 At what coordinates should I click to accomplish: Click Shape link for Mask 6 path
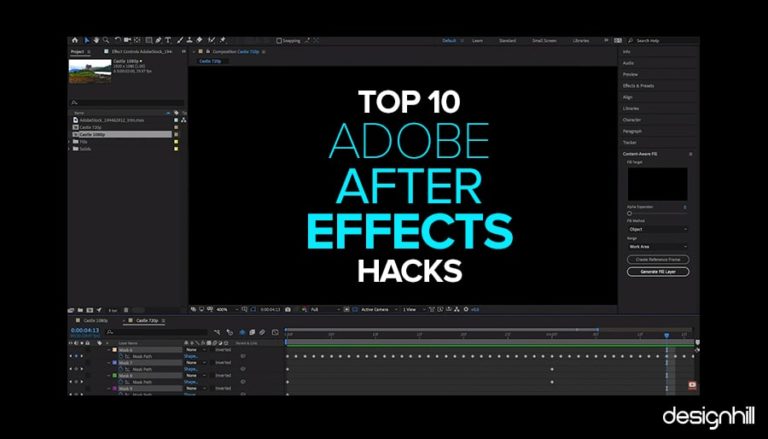tap(191, 356)
